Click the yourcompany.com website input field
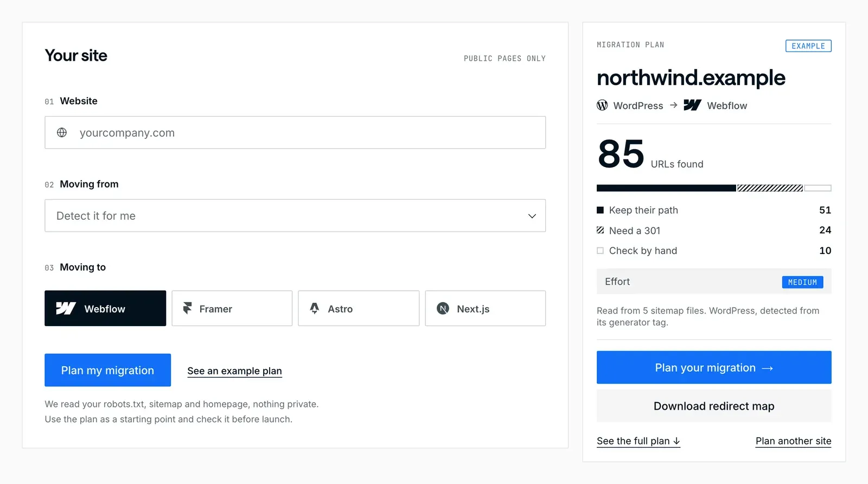 295,132
